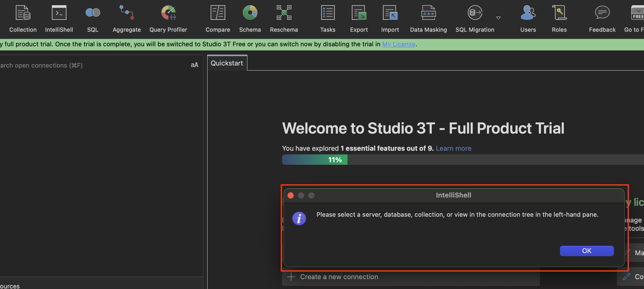This screenshot has width=644, height=289.
Task: Open the Export wizard
Action: [359, 19]
